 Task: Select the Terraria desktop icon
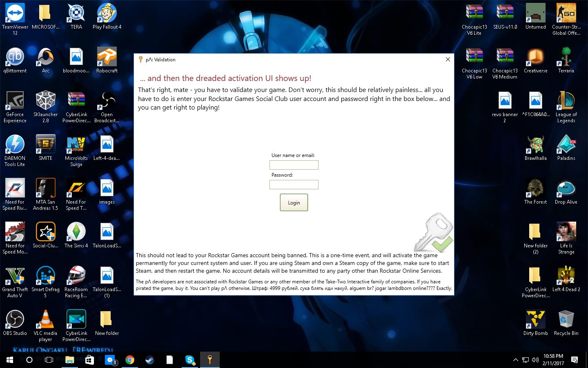click(x=566, y=61)
